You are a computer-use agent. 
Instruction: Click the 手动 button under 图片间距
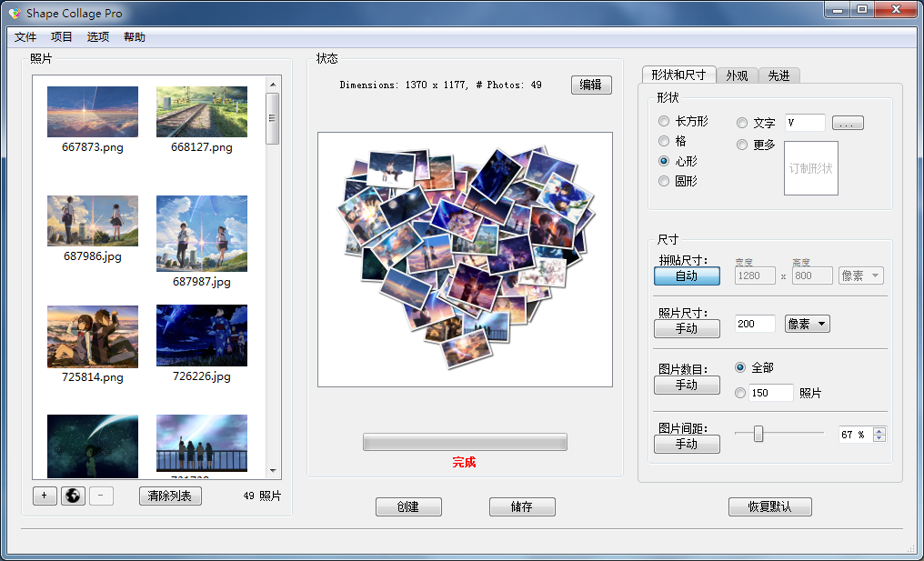tap(688, 445)
